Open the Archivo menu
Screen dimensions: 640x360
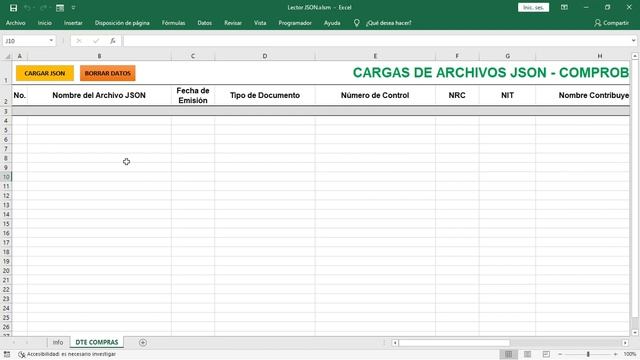(x=16, y=23)
